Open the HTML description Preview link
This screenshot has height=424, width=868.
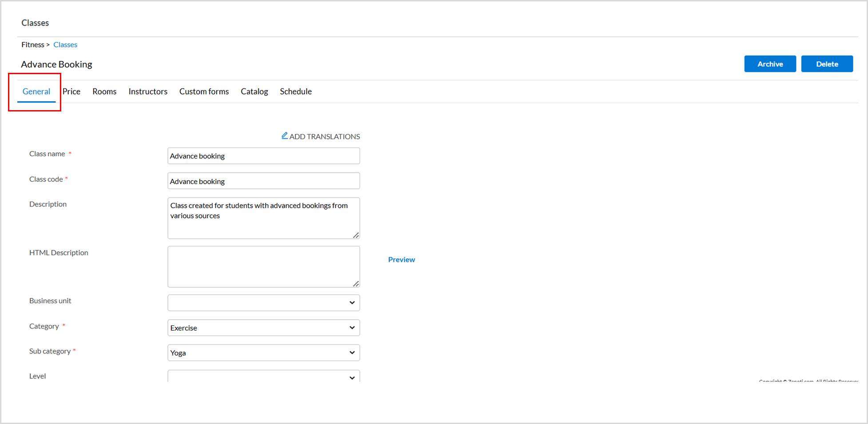click(x=401, y=260)
